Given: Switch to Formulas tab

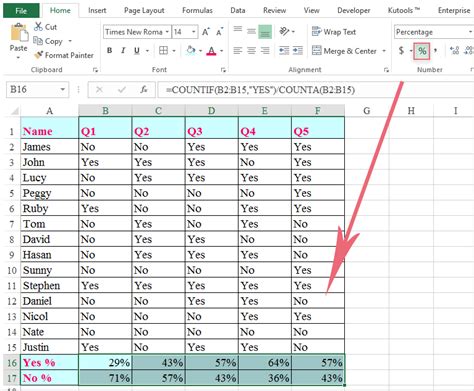Looking at the screenshot, I should pos(197,11).
